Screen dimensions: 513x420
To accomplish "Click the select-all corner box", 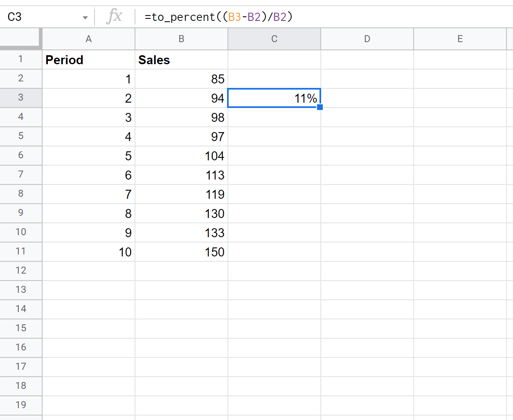I will point(20,39).
